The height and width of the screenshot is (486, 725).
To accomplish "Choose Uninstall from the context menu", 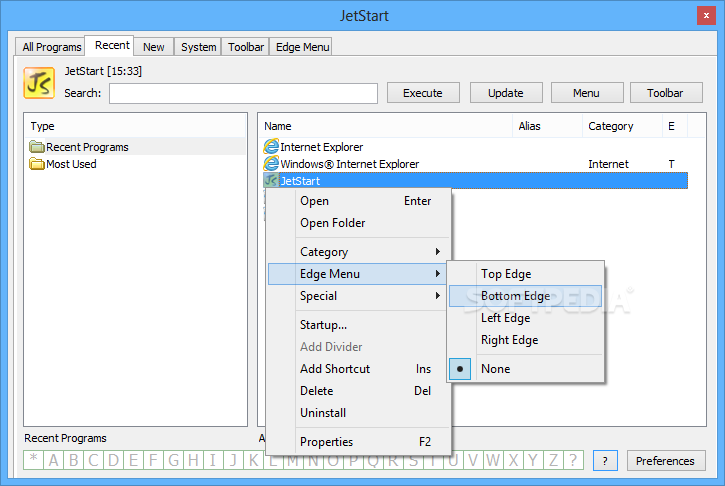I will (x=358, y=413).
